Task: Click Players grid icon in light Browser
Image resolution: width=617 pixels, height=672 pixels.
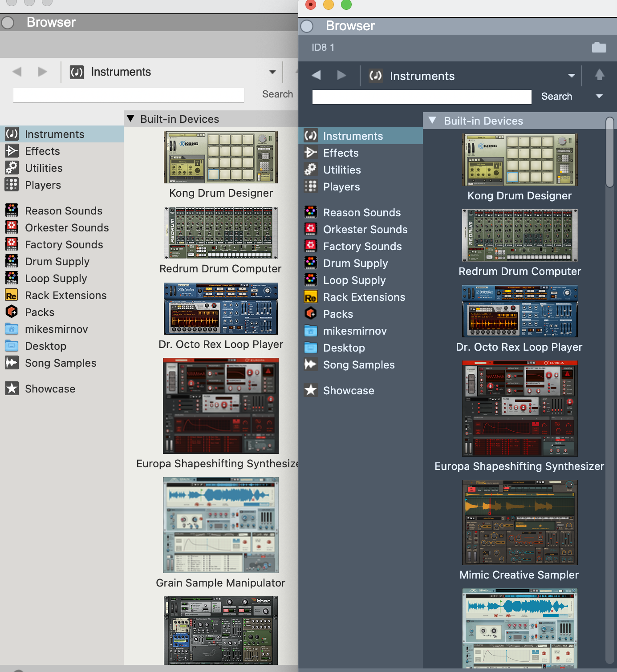Action: pyautogui.click(x=12, y=185)
